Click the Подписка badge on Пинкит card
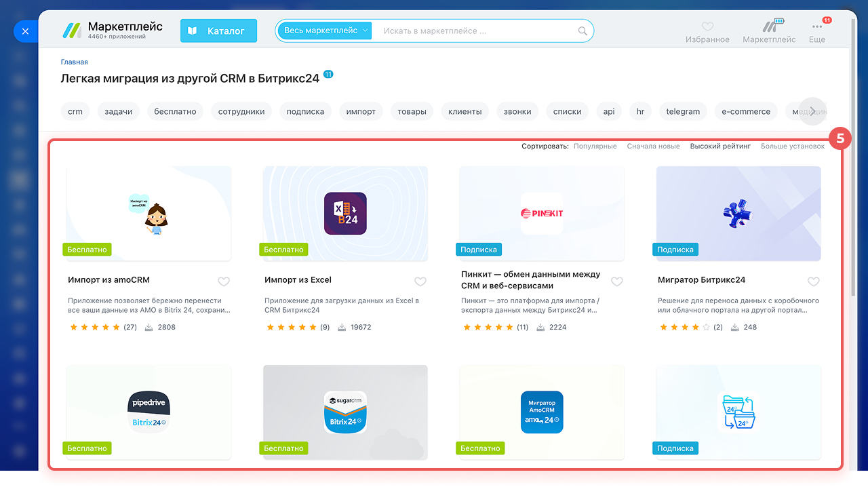The width and height of the screenshot is (868, 487). point(479,250)
